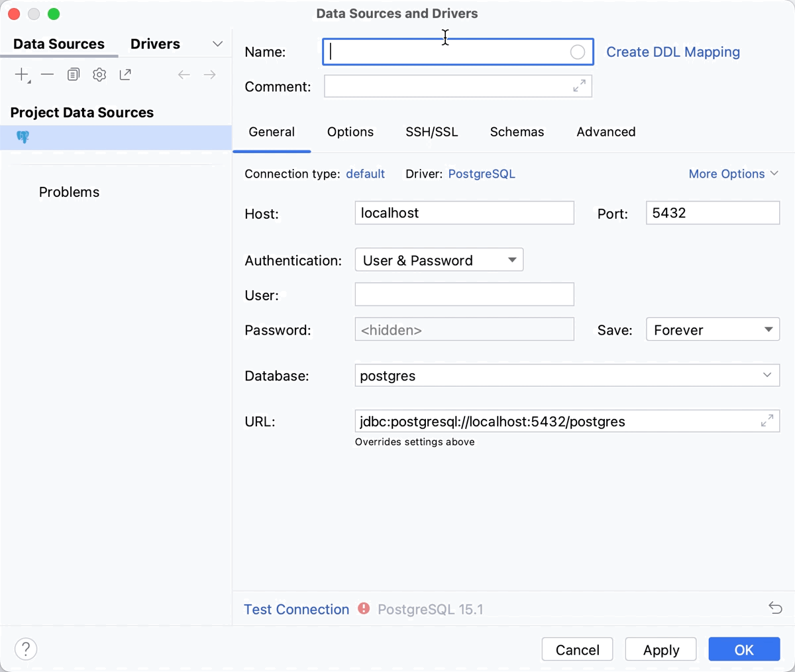Click the Overrides settings above note
This screenshot has height=672, width=795.
415,442
